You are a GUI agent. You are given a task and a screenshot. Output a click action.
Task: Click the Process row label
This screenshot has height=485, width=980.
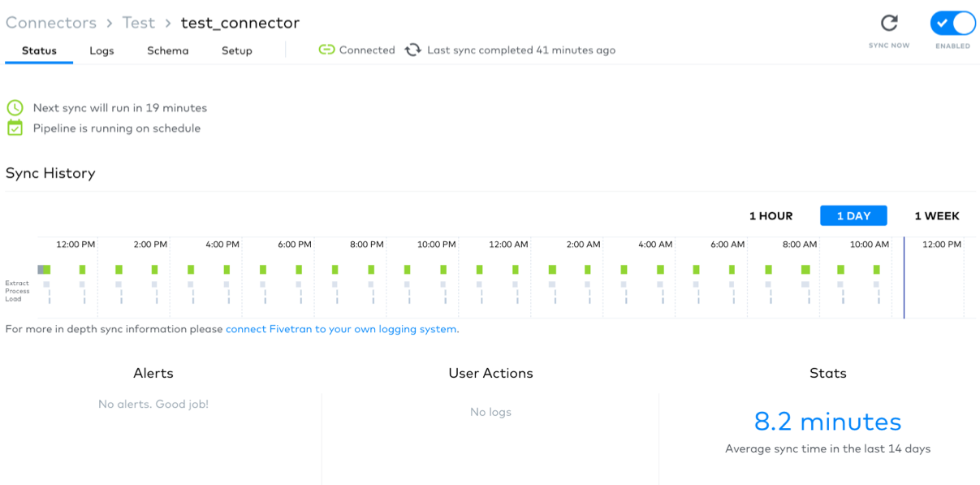17,291
